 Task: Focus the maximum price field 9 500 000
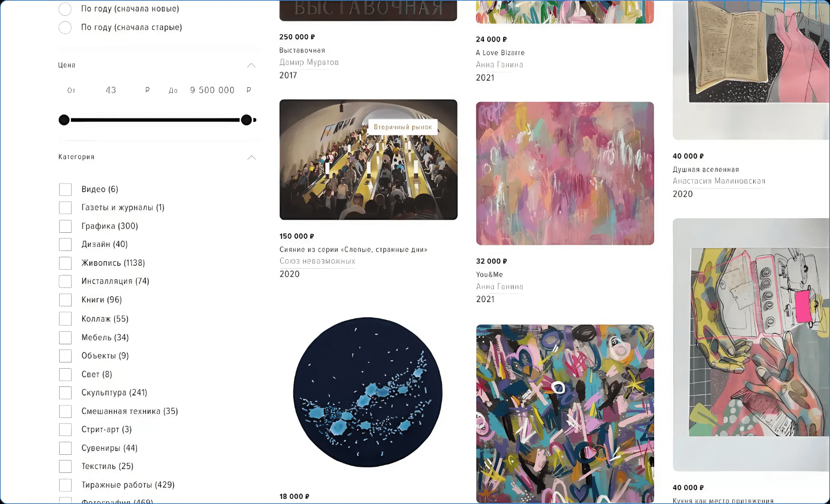click(x=212, y=90)
